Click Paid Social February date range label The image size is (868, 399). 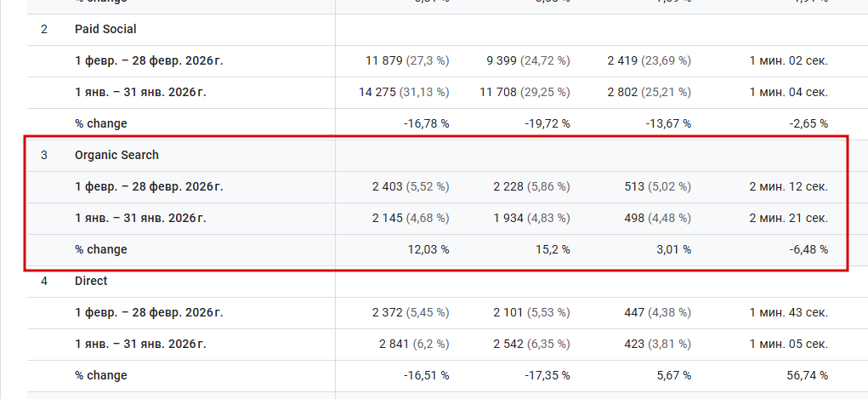point(149,60)
